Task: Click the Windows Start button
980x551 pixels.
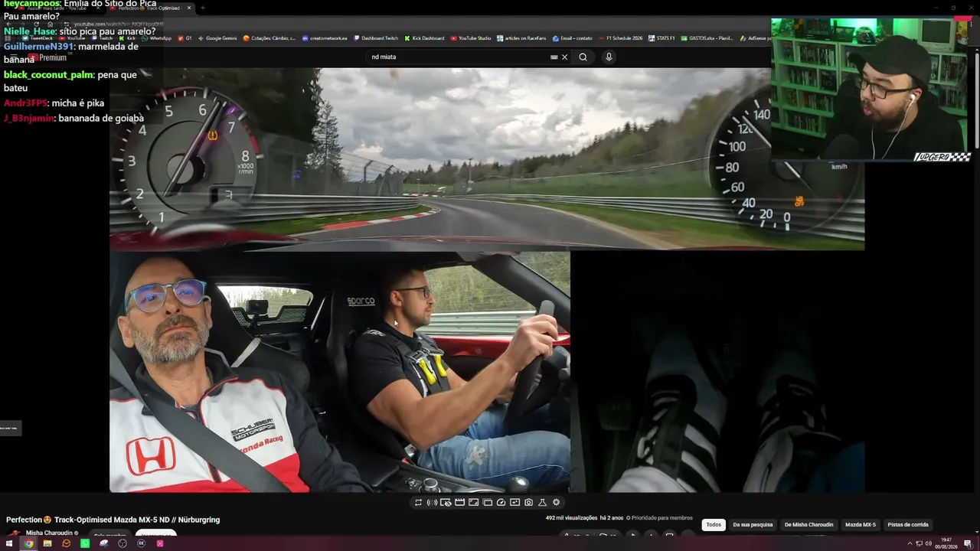Action: [x=10, y=543]
